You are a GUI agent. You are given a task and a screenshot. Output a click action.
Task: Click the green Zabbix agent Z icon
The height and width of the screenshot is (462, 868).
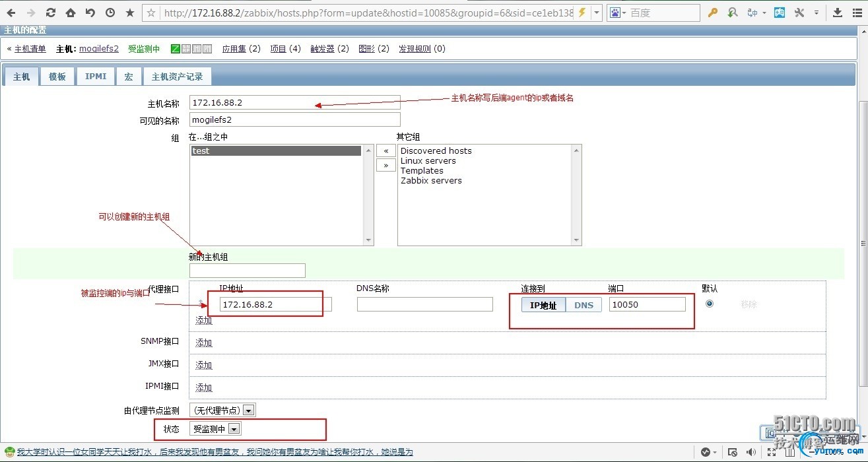tap(176, 49)
